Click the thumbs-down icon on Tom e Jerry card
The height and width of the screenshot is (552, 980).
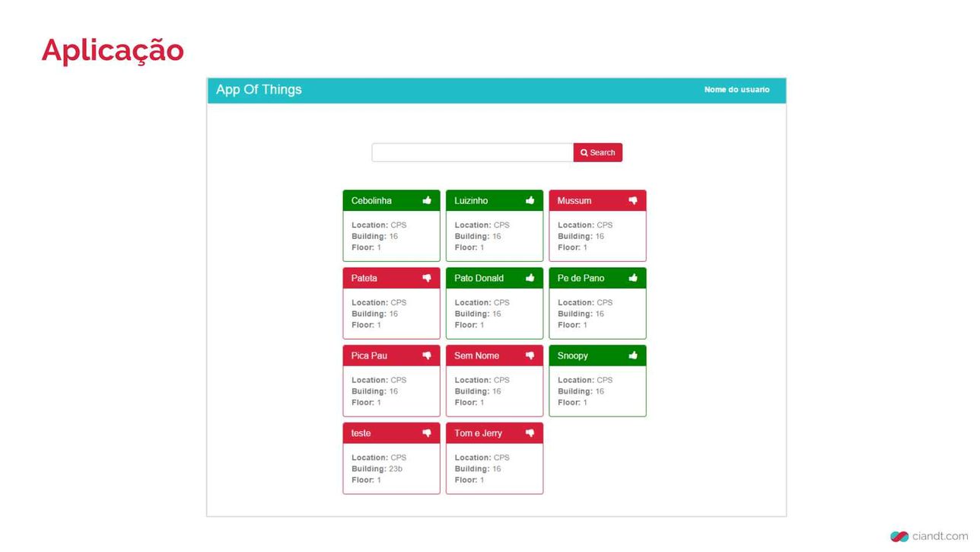(530, 434)
